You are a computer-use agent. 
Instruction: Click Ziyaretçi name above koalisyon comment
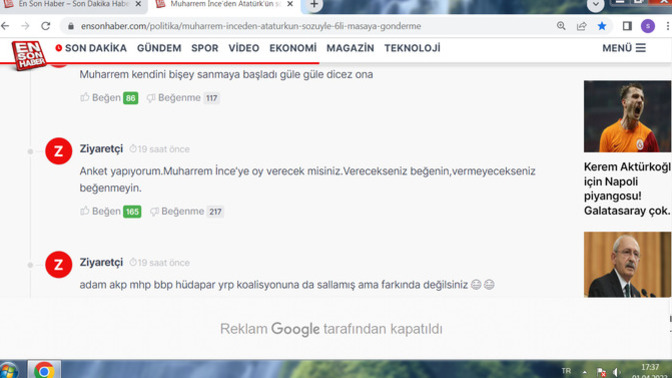click(101, 262)
